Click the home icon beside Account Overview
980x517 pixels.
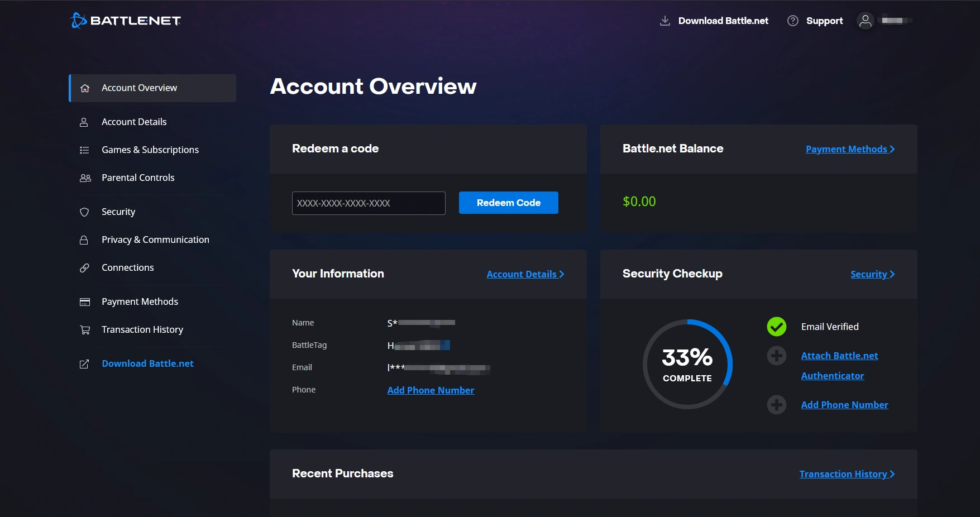[x=85, y=88]
